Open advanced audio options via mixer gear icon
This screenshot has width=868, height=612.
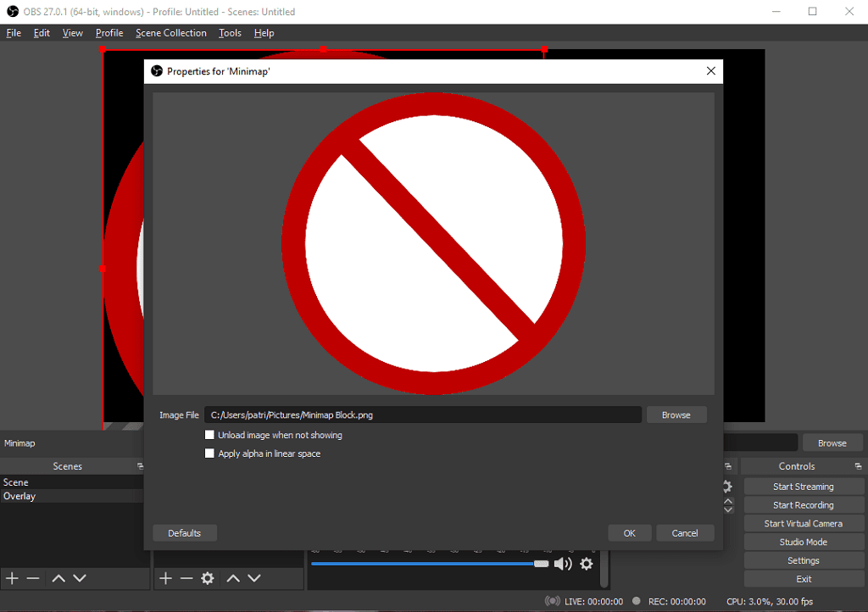click(x=586, y=563)
